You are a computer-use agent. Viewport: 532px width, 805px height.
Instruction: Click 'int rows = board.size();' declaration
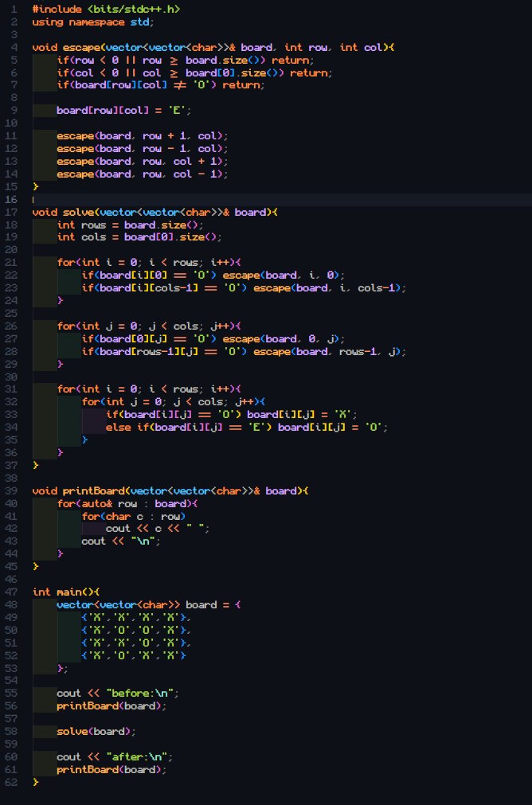130,225
